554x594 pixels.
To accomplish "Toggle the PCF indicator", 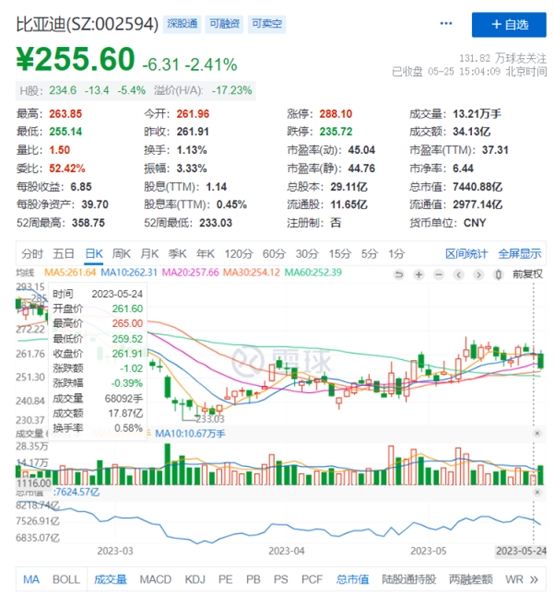I will [x=312, y=579].
